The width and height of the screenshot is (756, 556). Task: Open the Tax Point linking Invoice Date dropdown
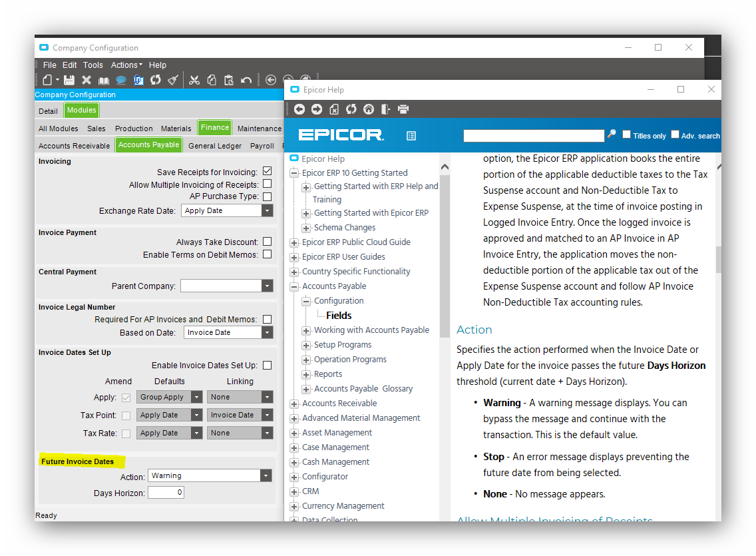tap(267, 415)
